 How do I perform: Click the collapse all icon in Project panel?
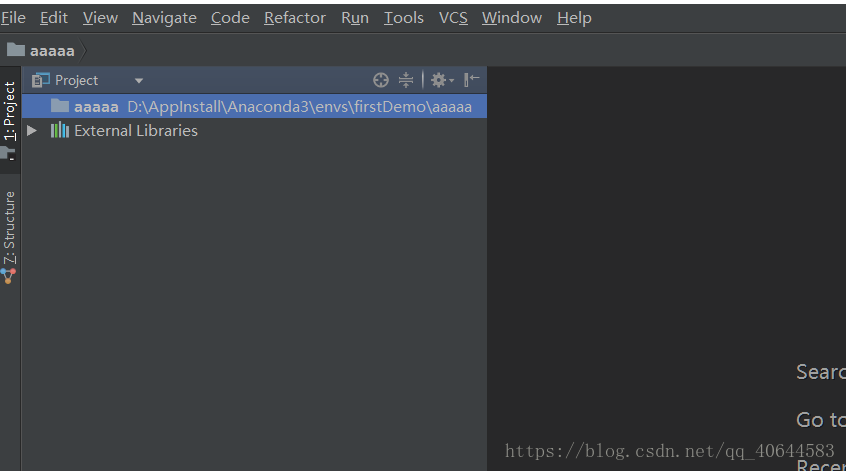[406, 80]
